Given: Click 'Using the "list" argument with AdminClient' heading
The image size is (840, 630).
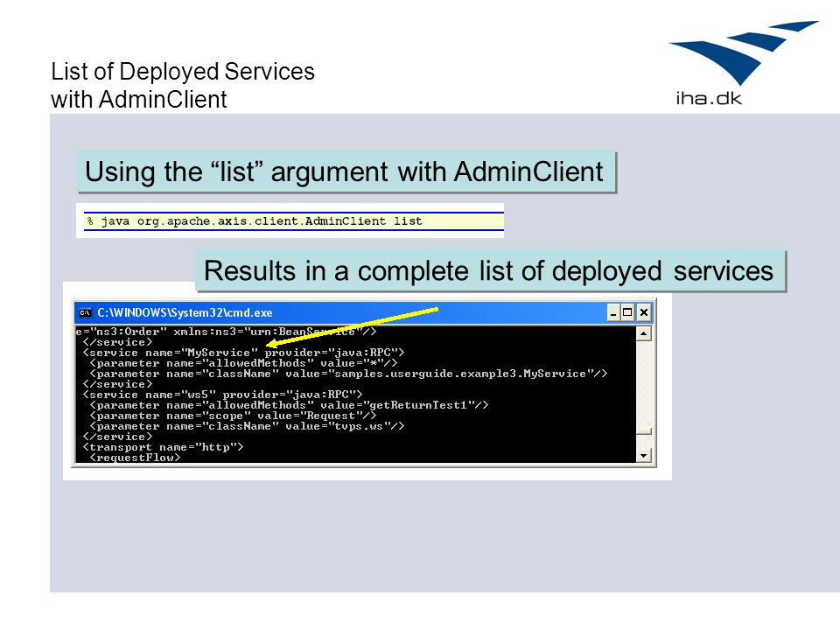Looking at the screenshot, I should 346,172.
